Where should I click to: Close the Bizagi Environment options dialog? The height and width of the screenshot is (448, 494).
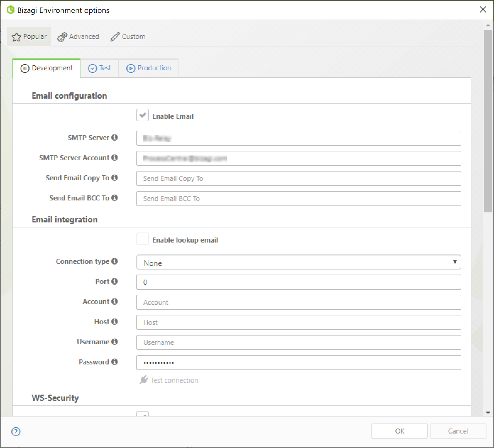coord(483,10)
